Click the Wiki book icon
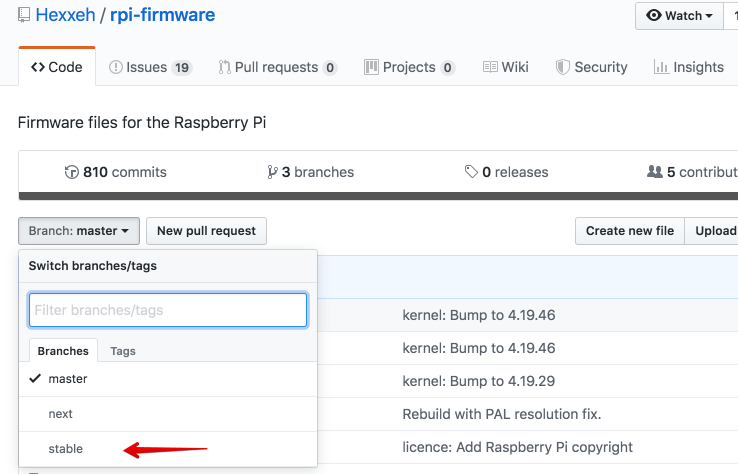 (x=490, y=67)
